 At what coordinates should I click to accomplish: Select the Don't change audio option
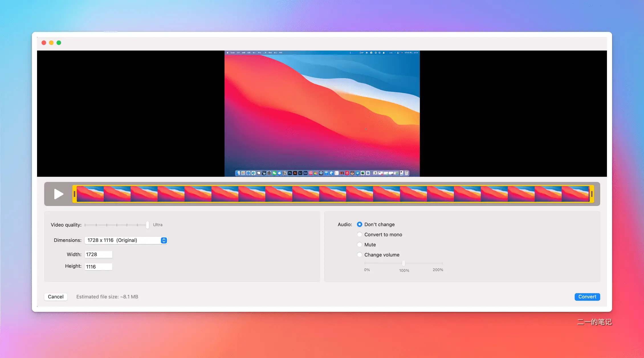(360, 225)
